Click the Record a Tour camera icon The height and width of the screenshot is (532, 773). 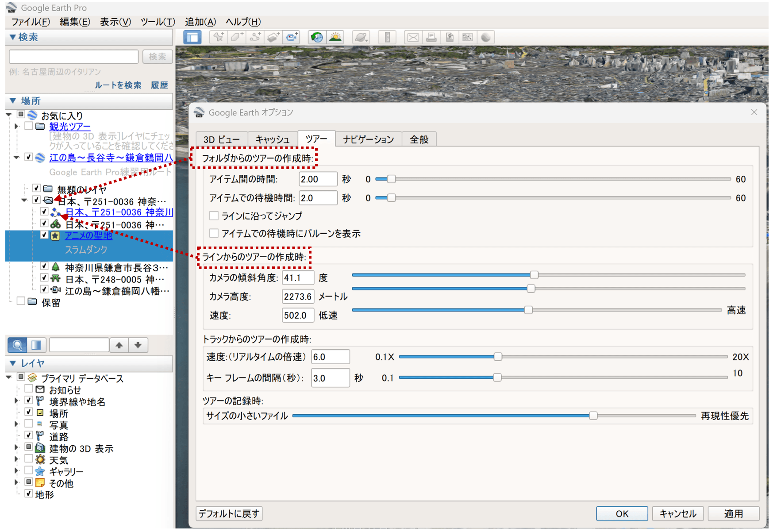(x=291, y=38)
